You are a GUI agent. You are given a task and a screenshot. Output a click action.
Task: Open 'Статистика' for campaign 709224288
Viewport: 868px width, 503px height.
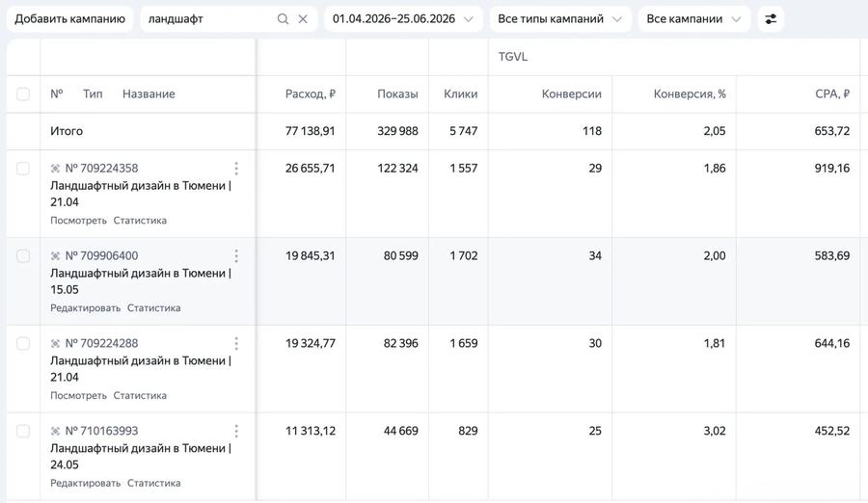click(140, 395)
